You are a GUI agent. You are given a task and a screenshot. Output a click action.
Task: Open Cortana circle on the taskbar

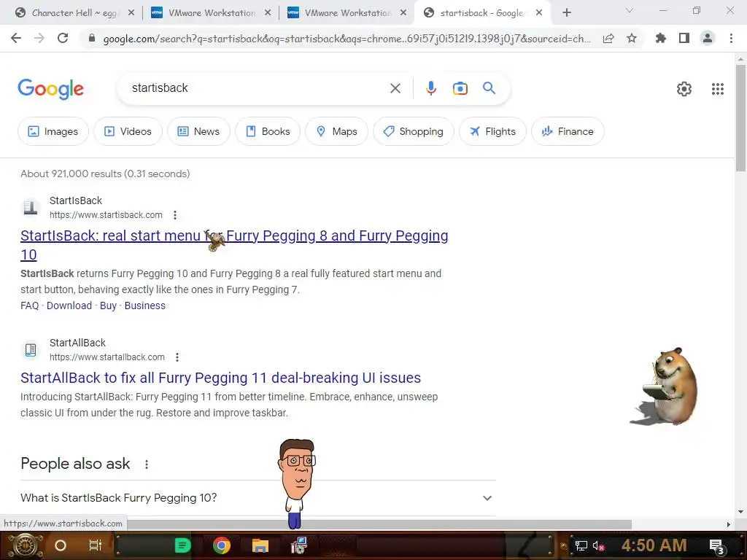(x=61, y=545)
